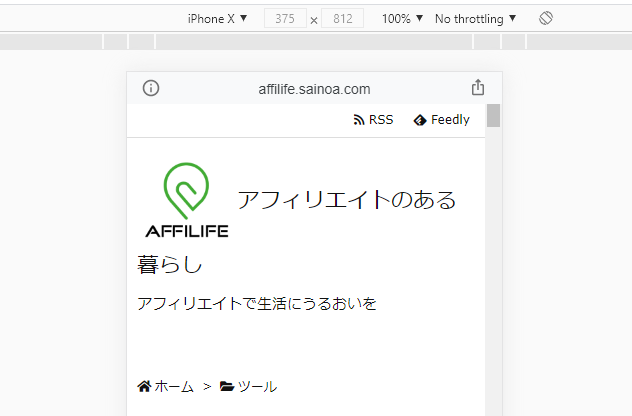Viewport: 632px width, 416px height.
Task: Open the 100% zoom dropdown
Action: [402, 19]
